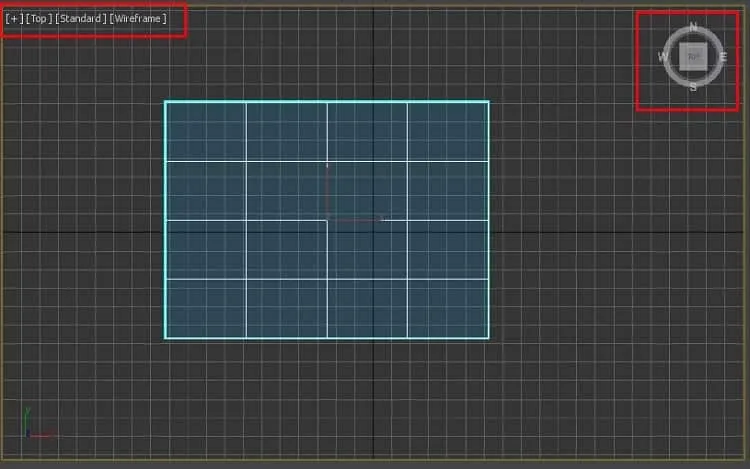Click the W compass letter on ViewCube
The image size is (750, 469).
[x=662, y=57]
